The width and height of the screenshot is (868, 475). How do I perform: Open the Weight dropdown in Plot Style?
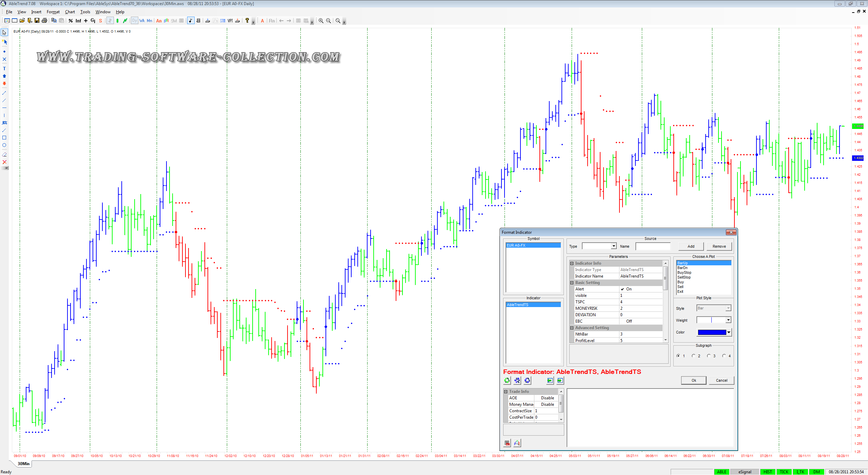pyautogui.click(x=728, y=320)
